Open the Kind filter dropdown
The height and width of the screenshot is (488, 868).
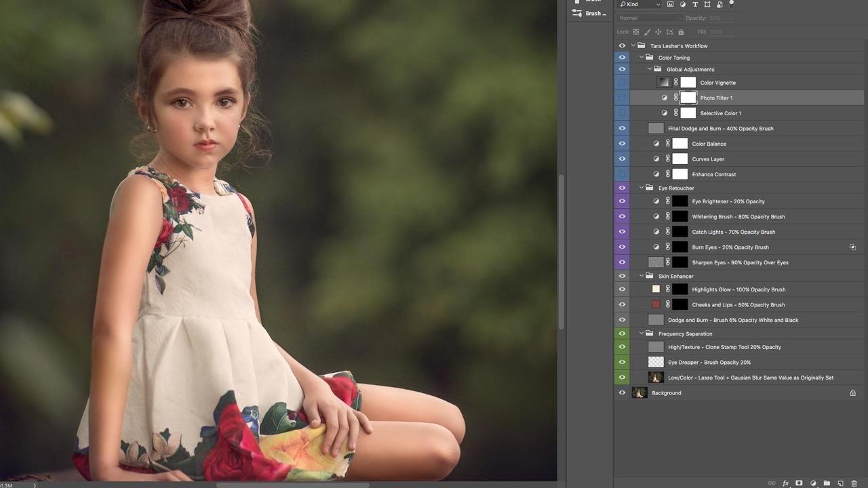639,4
